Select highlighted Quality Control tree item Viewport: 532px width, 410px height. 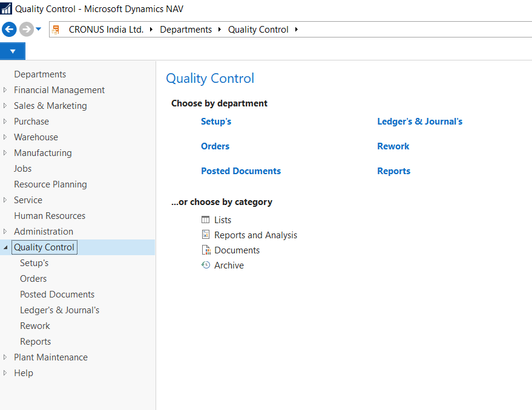44,247
